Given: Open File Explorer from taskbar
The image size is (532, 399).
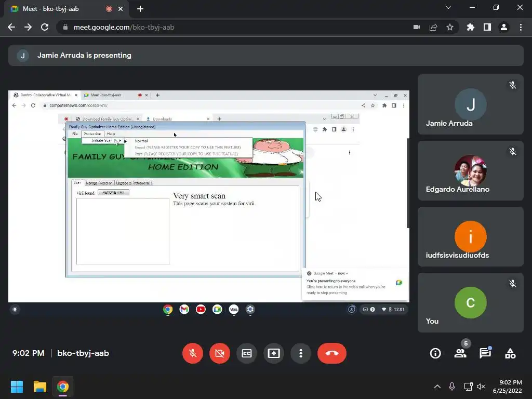Looking at the screenshot, I should tap(39, 387).
